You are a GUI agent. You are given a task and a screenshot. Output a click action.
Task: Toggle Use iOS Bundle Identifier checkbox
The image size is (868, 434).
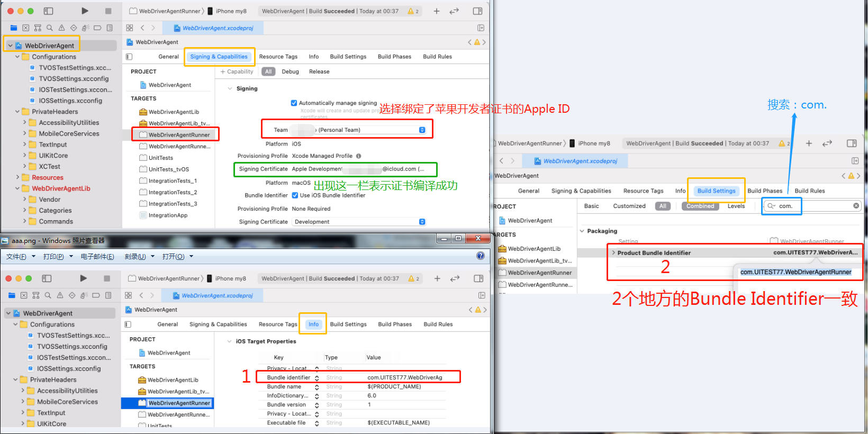[295, 195]
